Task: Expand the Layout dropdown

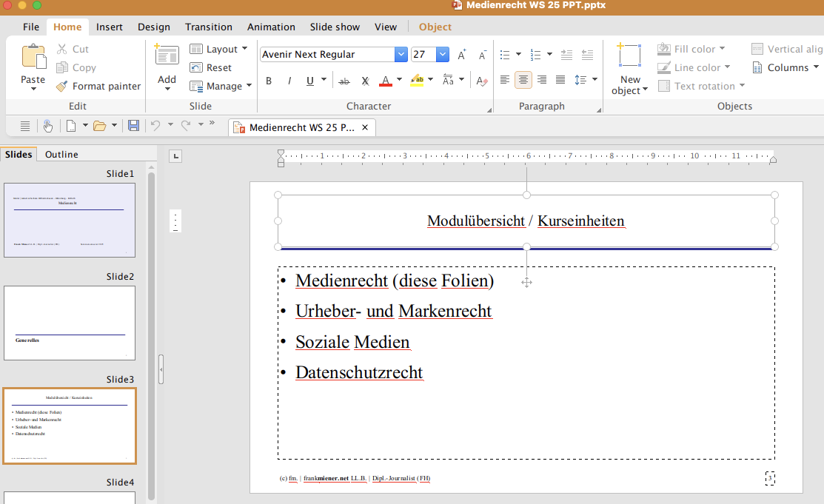Action: click(x=244, y=48)
